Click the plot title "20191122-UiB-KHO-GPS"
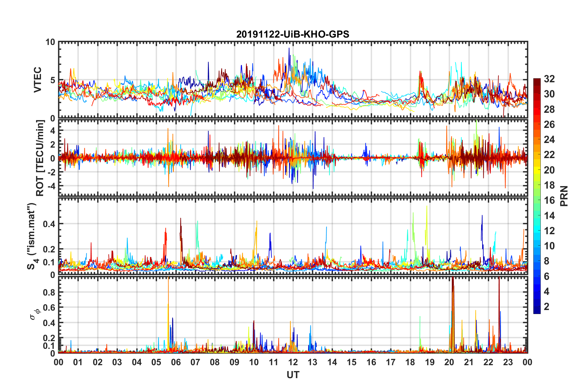 click(x=293, y=34)
